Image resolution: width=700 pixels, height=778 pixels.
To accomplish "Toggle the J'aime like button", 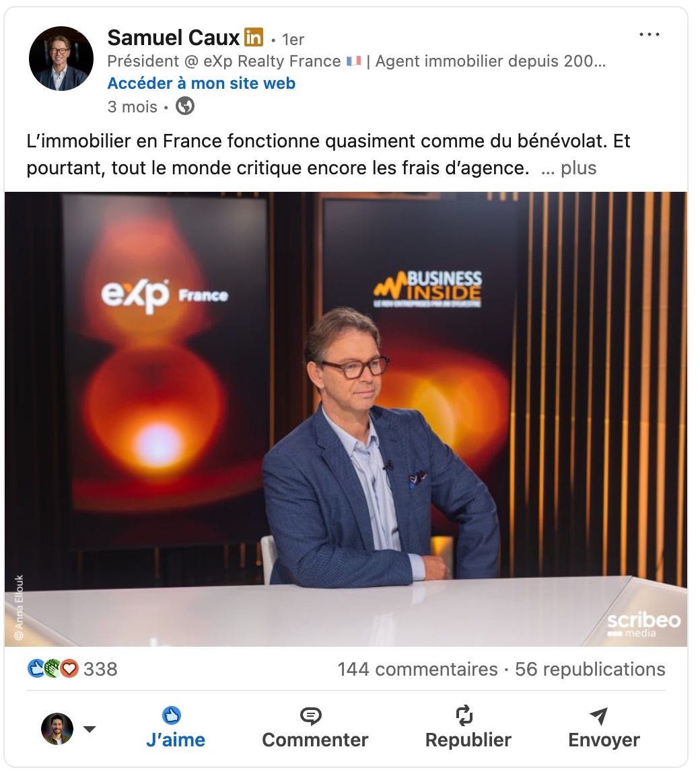I will click(175, 728).
